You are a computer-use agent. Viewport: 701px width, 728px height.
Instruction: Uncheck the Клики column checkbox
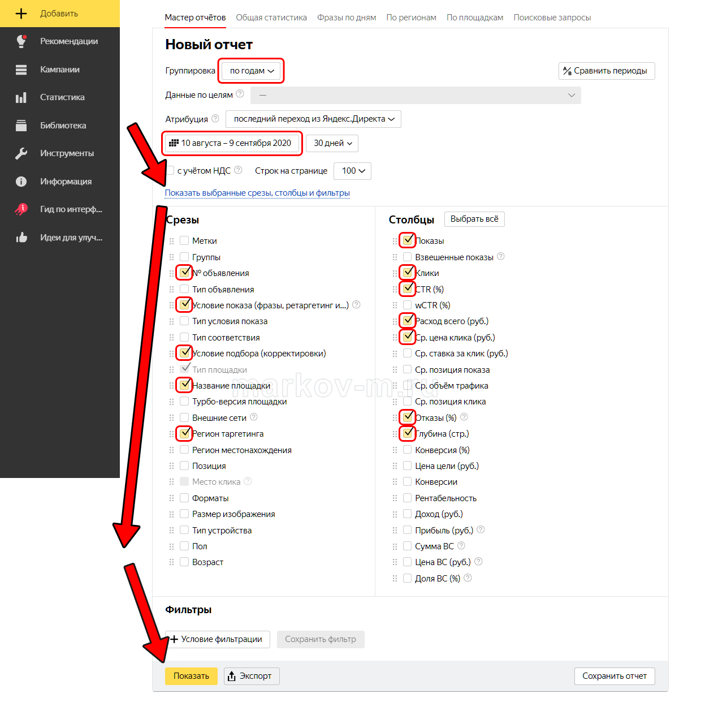(408, 273)
